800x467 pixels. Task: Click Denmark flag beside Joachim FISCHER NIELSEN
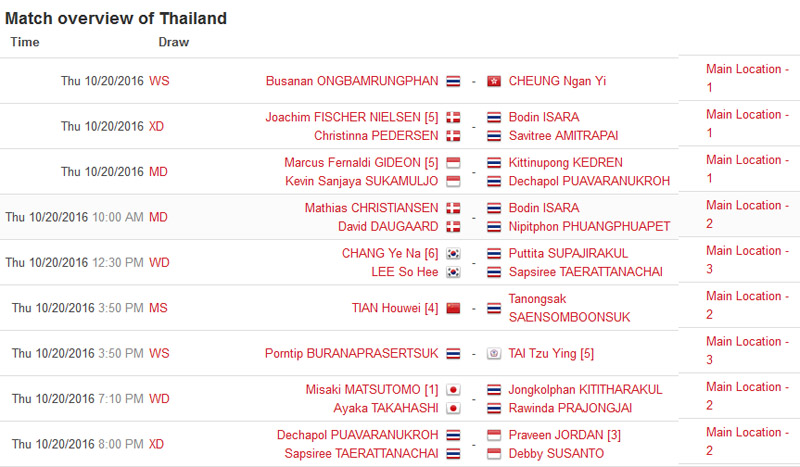click(x=453, y=117)
